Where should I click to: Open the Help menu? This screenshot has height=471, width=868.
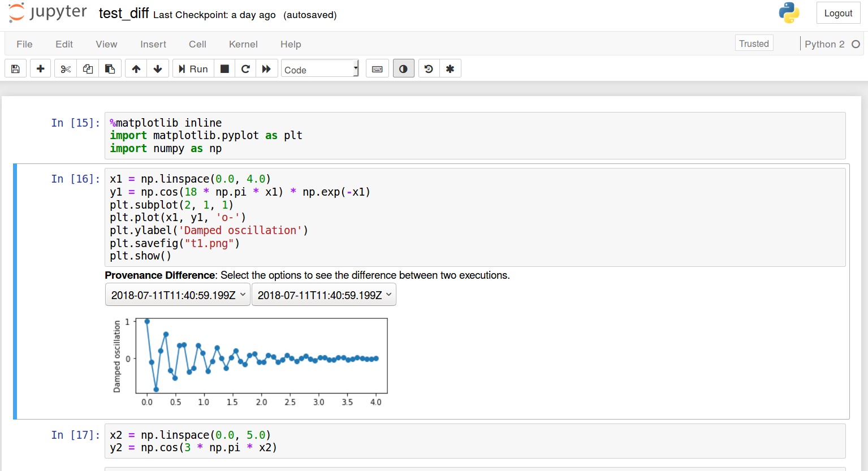pos(291,44)
